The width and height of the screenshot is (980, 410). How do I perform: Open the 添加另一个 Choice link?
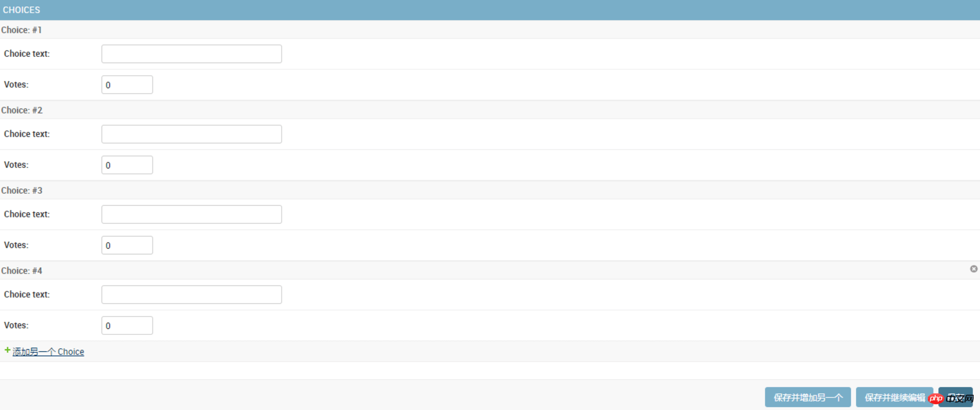point(48,352)
